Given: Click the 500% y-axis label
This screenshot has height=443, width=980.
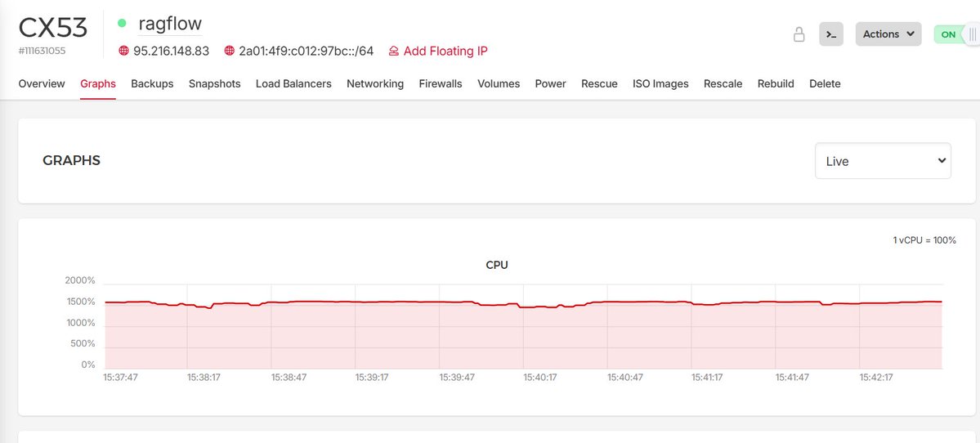Looking at the screenshot, I should pos(83,343).
